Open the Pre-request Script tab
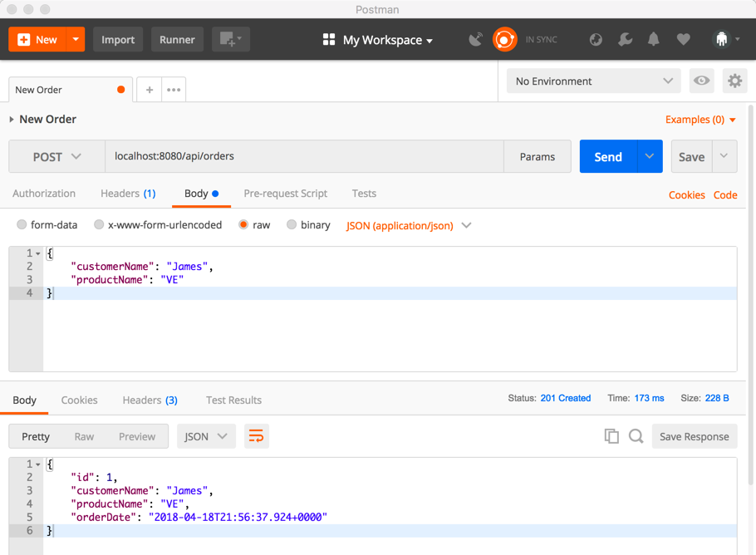The height and width of the screenshot is (555, 756). (x=286, y=194)
